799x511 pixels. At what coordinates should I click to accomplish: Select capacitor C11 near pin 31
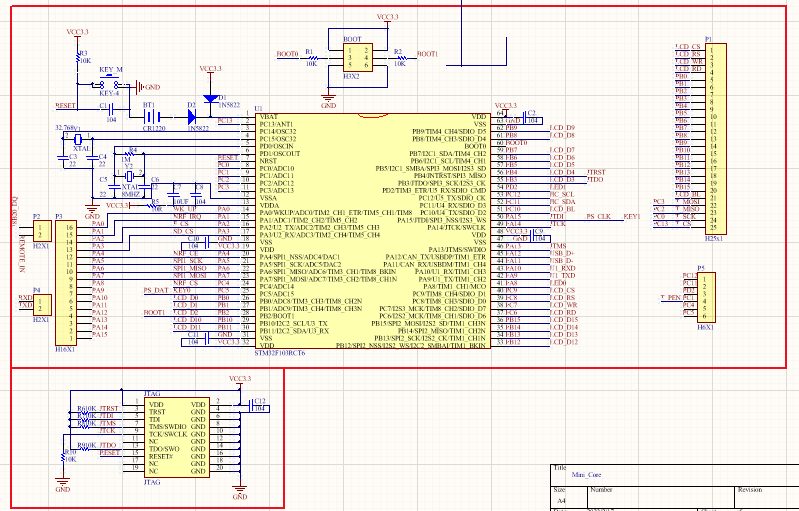tap(207, 338)
